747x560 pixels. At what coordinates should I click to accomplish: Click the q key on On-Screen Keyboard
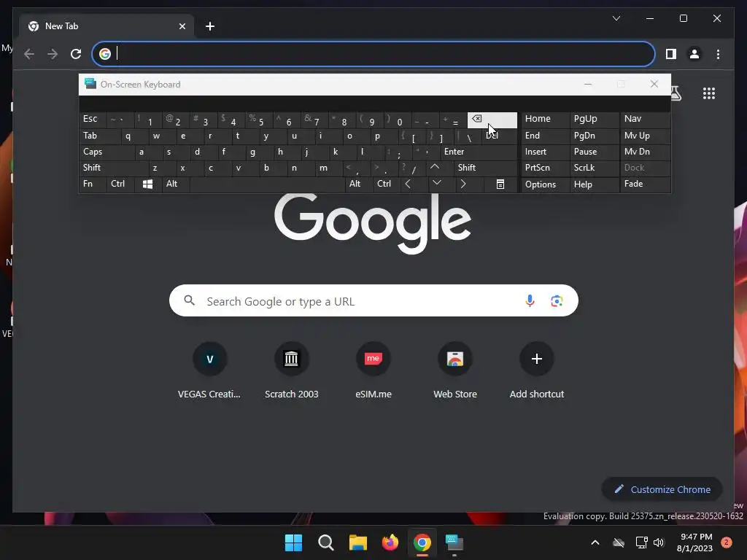(134, 136)
